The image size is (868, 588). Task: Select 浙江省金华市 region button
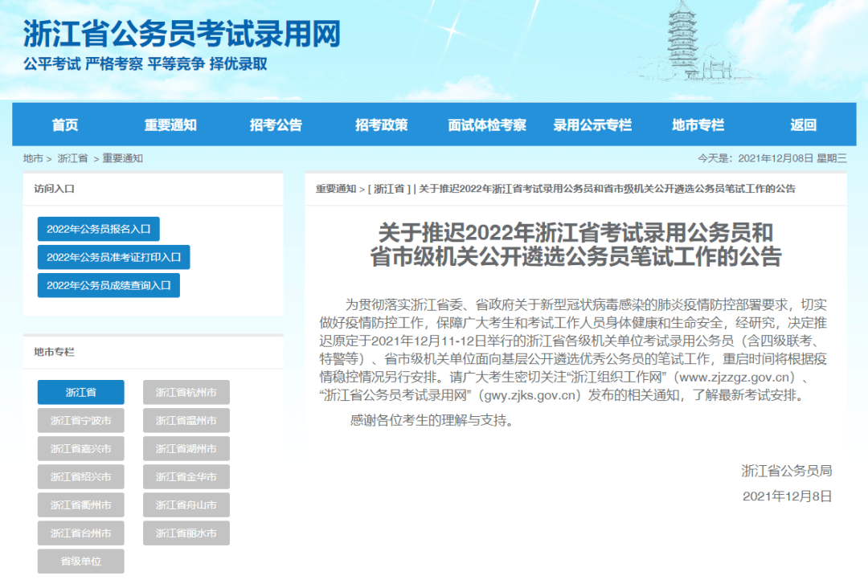pyautogui.click(x=186, y=477)
